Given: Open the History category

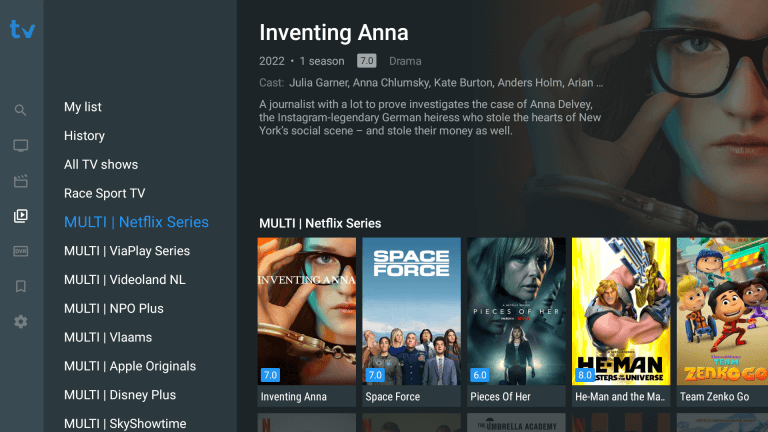Looking at the screenshot, I should point(84,136).
